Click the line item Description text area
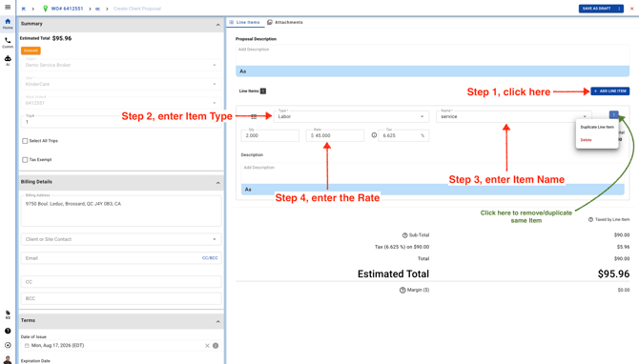The width and height of the screenshot is (639, 364). point(432,173)
